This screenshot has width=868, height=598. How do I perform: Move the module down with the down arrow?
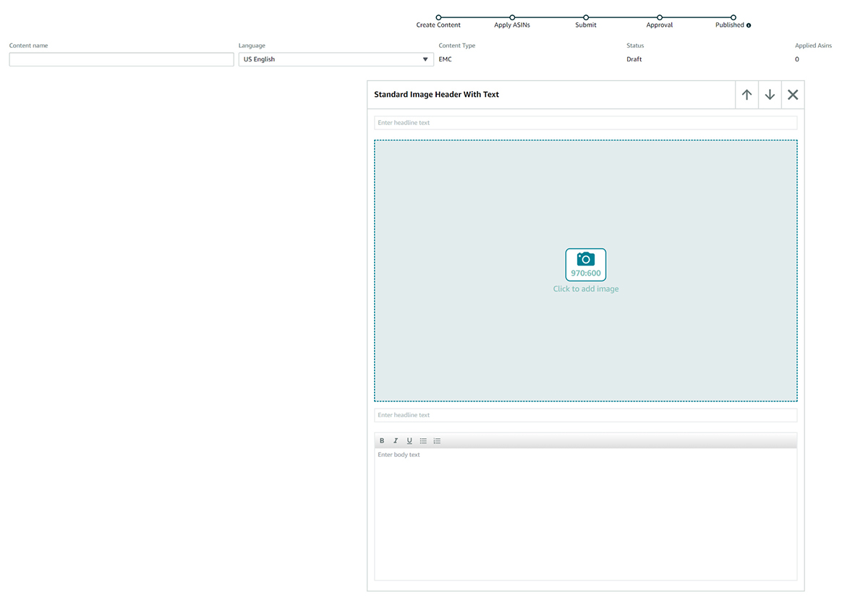click(x=770, y=95)
